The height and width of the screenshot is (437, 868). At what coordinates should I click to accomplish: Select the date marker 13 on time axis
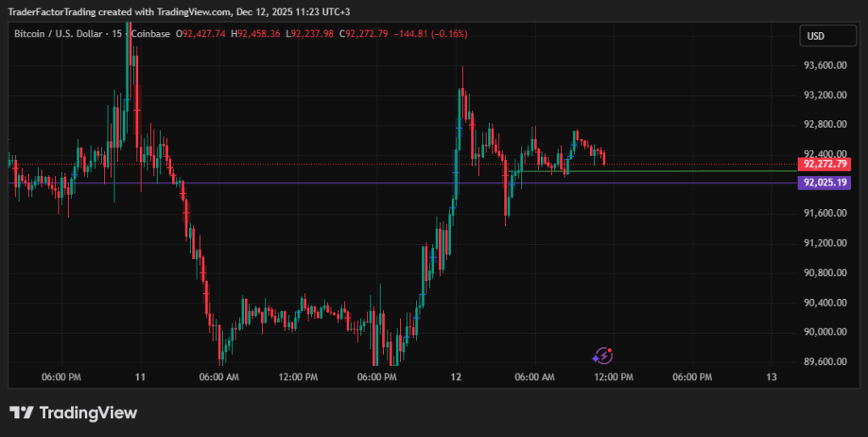point(771,377)
